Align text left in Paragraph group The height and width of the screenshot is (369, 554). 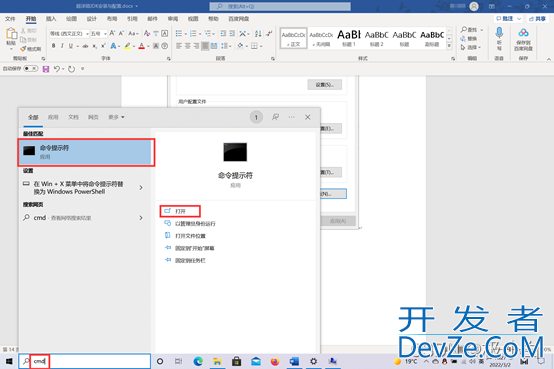(x=179, y=46)
